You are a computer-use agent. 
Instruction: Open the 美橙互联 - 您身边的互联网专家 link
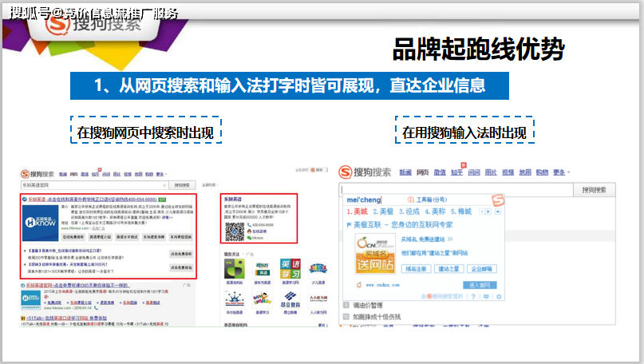[403, 225]
